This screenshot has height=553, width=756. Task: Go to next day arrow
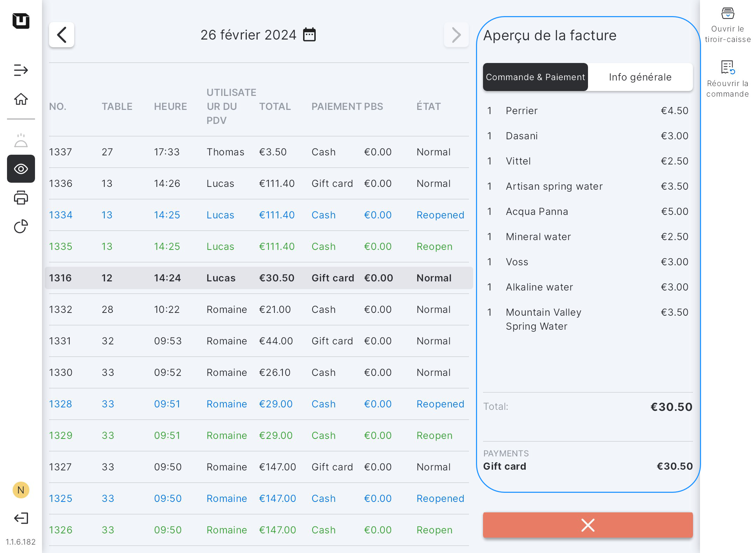(x=456, y=35)
